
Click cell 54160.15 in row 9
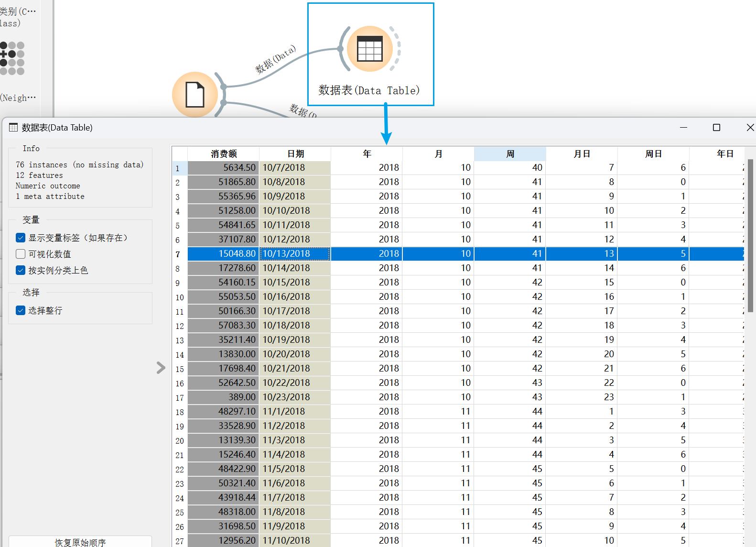(224, 283)
